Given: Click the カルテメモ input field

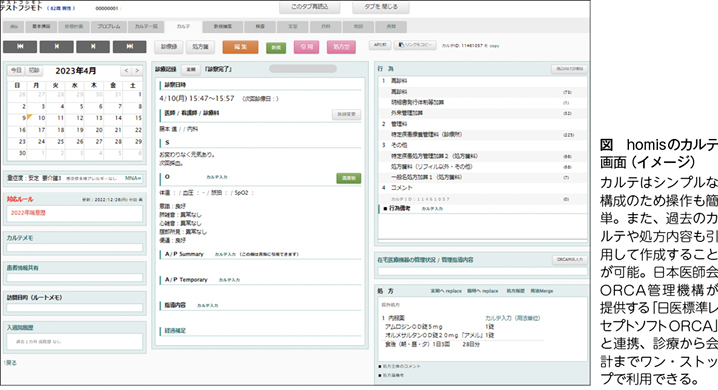Looking at the screenshot, I should pyautogui.click(x=75, y=248).
